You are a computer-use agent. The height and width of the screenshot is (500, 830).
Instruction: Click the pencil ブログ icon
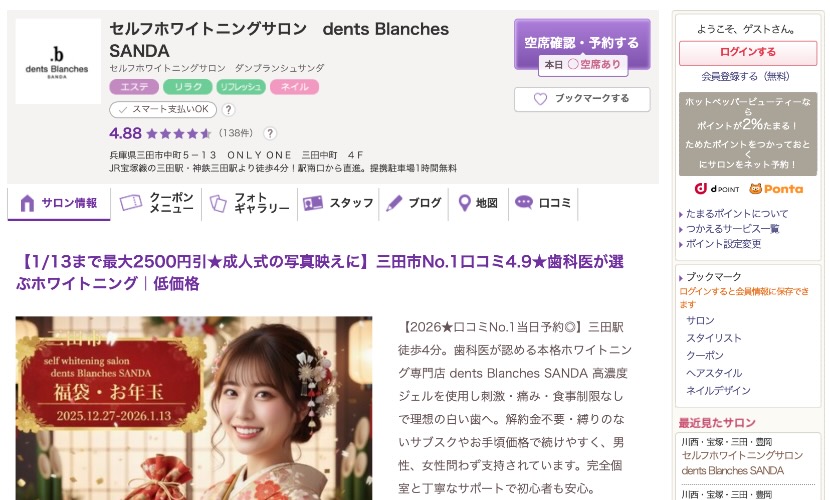pyautogui.click(x=394, y=203)
